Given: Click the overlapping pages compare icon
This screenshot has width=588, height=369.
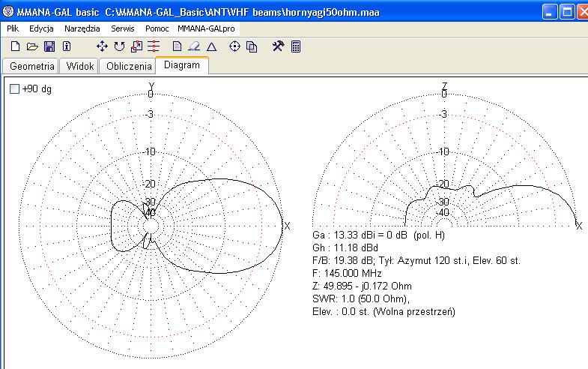Looking at the screenshot, I should tap(252, 46).
